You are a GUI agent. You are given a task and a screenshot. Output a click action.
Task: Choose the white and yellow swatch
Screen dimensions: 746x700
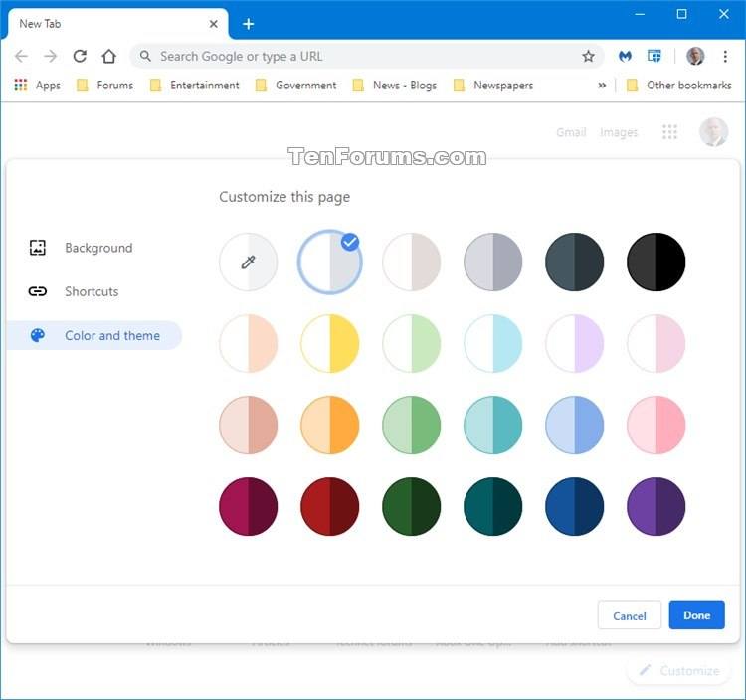[329, 343]
